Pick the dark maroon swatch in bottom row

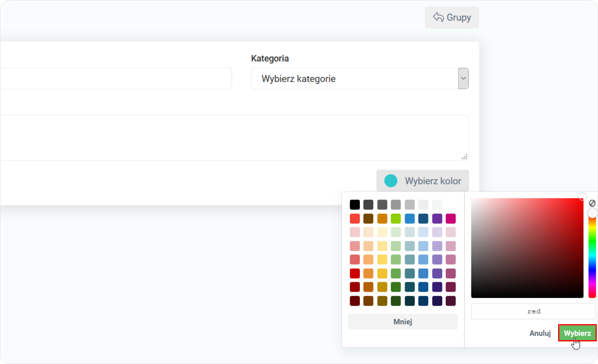[355, 301]
